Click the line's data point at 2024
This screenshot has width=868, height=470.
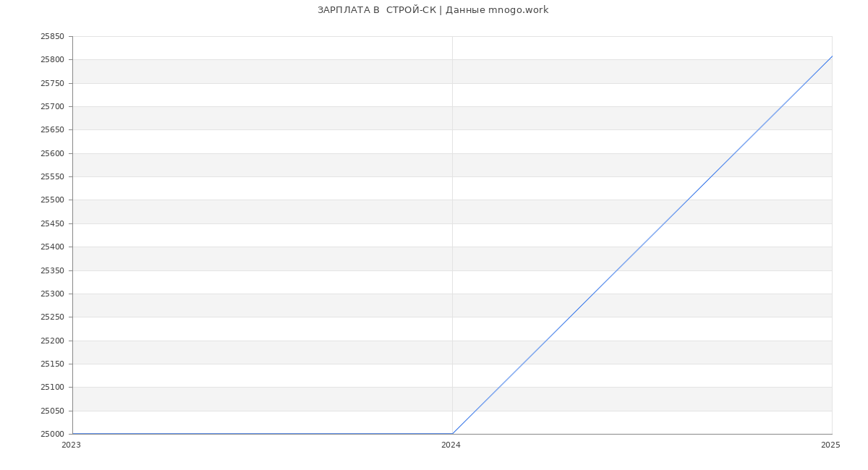[x=452, y=434]
